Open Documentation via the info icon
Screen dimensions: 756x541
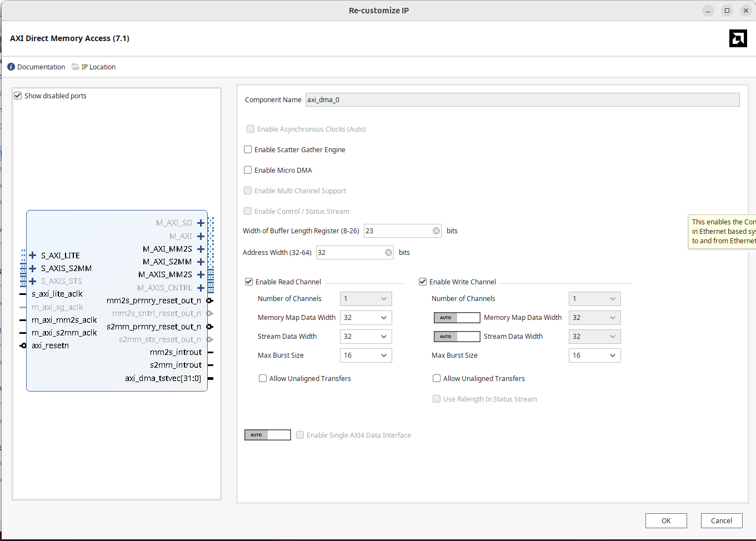pos(11,67)
